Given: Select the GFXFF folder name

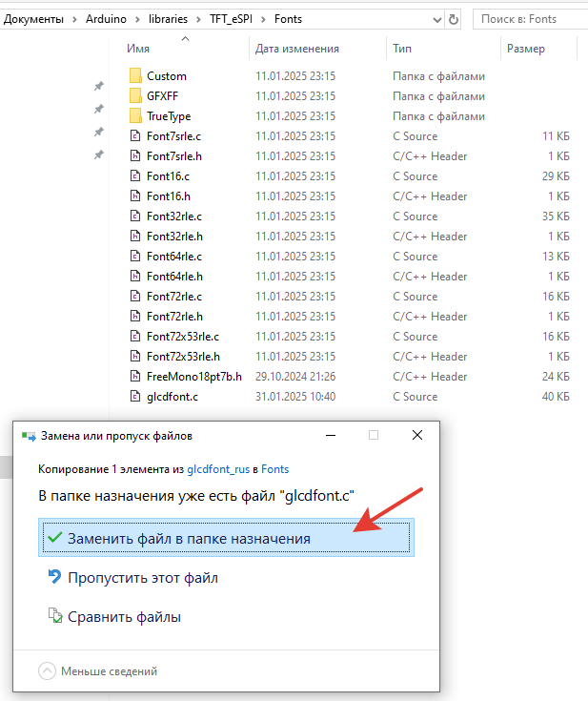Looking at the screenshot, I should 163,95.
